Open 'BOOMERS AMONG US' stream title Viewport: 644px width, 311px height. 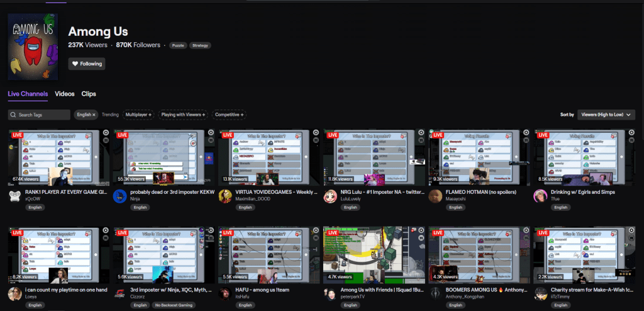pyautogui.click(x=487, y=290)
